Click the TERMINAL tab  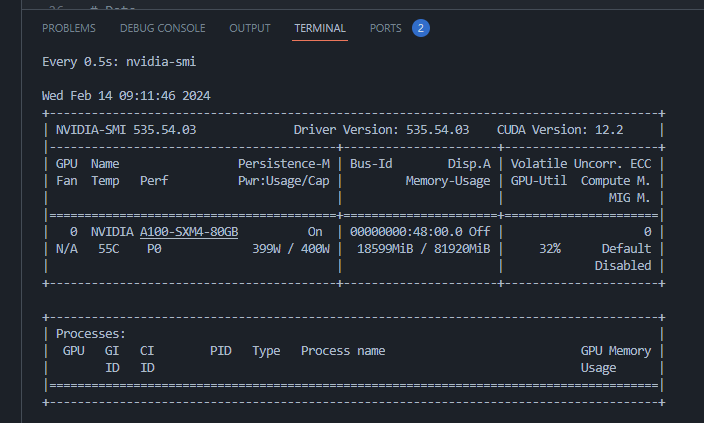coord(320,28)
